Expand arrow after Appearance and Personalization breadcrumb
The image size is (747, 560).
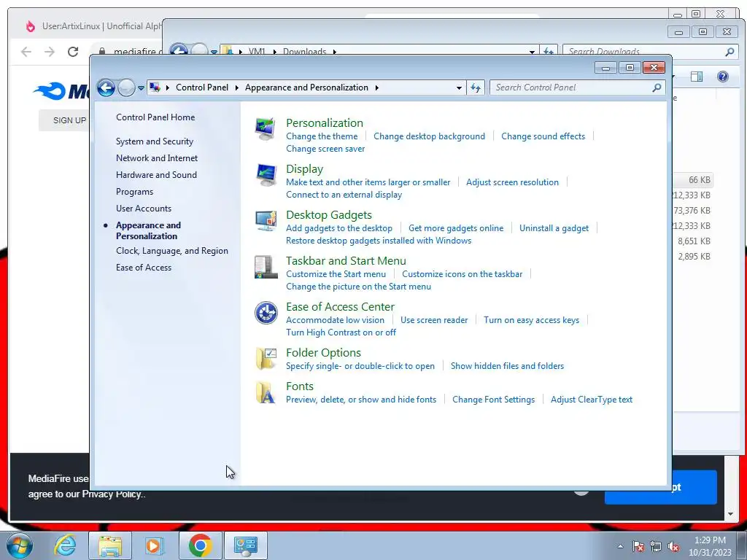pos(377,87)
